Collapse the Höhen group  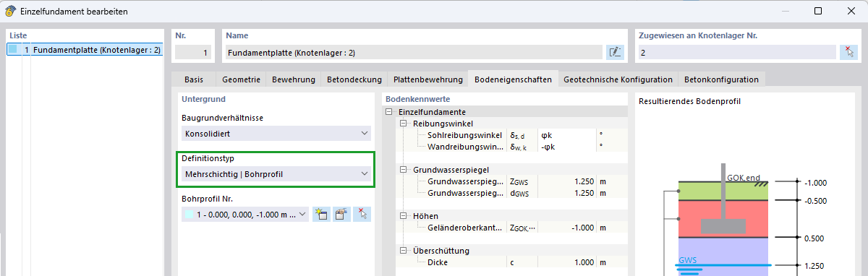click(403, 216)
